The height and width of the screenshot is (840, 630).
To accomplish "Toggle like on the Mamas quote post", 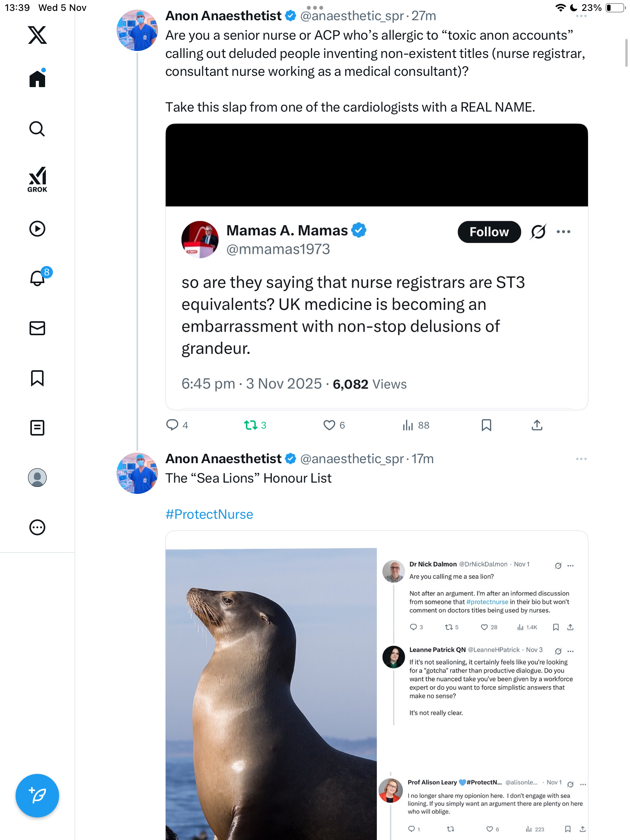I will tap(329, 425).
